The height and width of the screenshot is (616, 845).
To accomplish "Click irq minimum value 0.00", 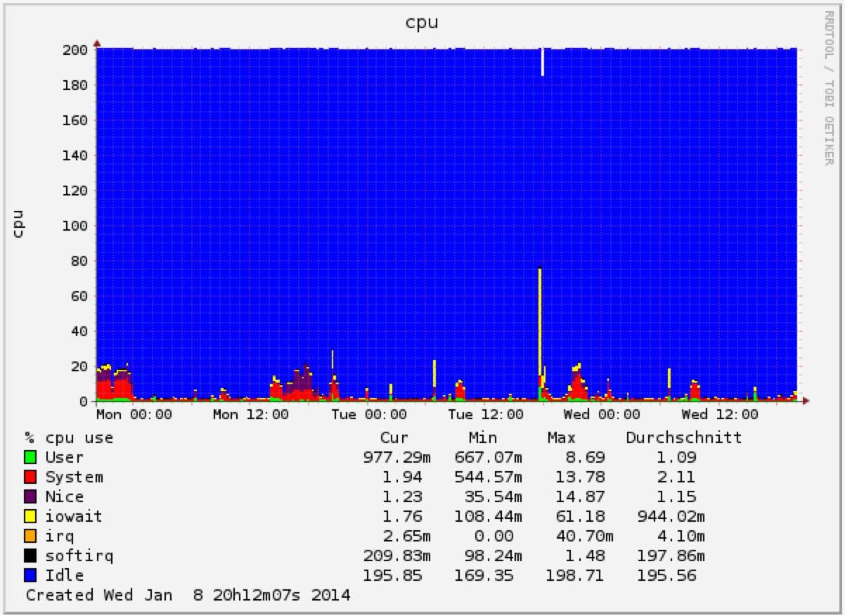I will pyautogui.click(x=494, y=536).
